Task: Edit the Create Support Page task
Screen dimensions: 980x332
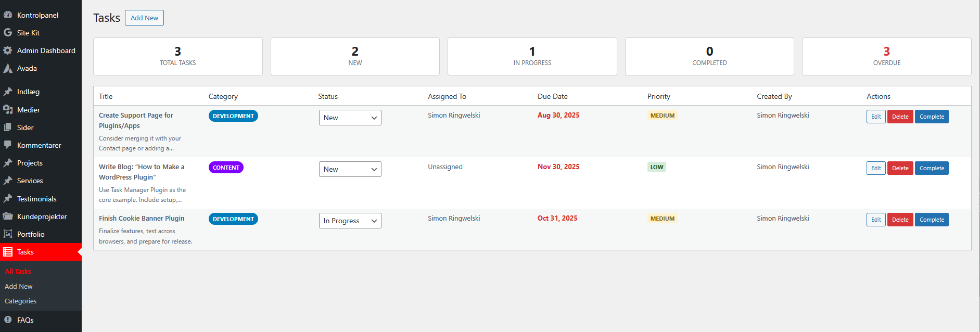Action: tap(876, 117)
